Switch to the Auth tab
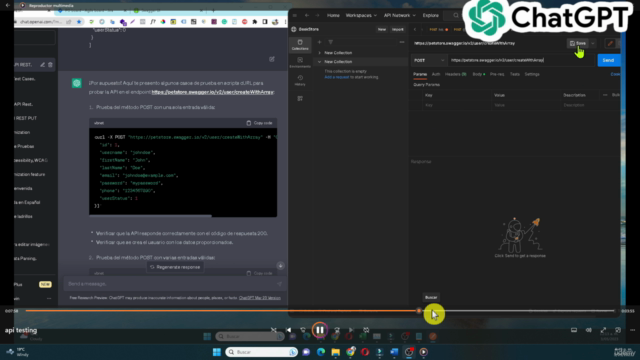The image size is (640, 360). point(436,74)
